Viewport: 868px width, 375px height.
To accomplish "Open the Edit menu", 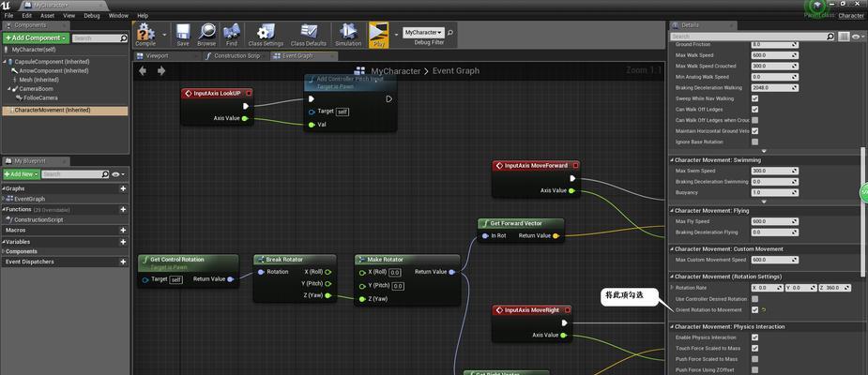I will (26, 16).
